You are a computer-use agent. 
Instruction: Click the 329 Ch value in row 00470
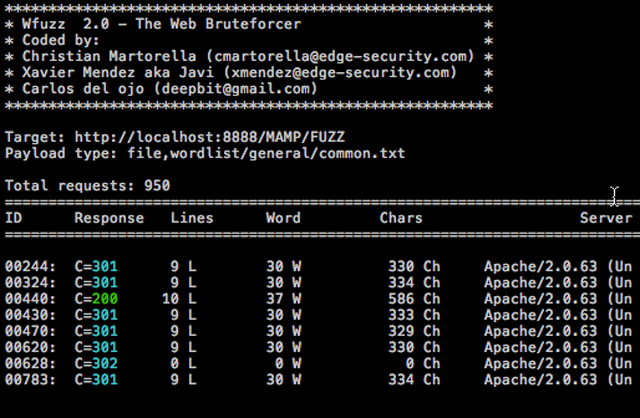point(414,331)
